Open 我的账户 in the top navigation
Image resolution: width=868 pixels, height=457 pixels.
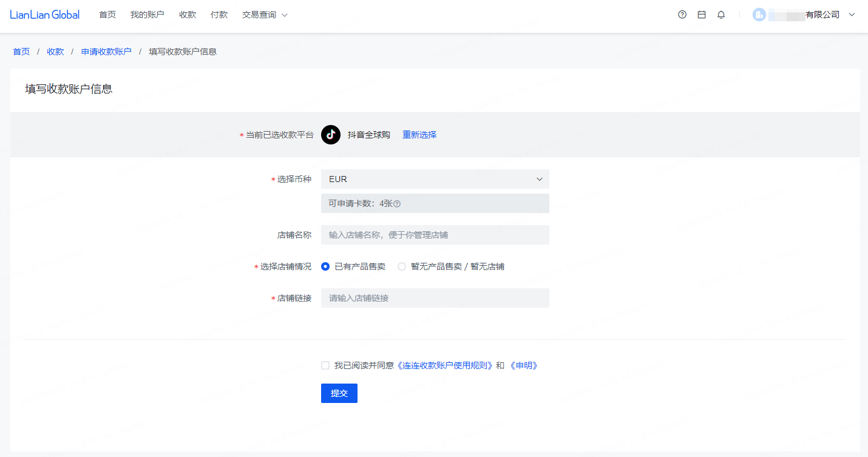point(147,15)
